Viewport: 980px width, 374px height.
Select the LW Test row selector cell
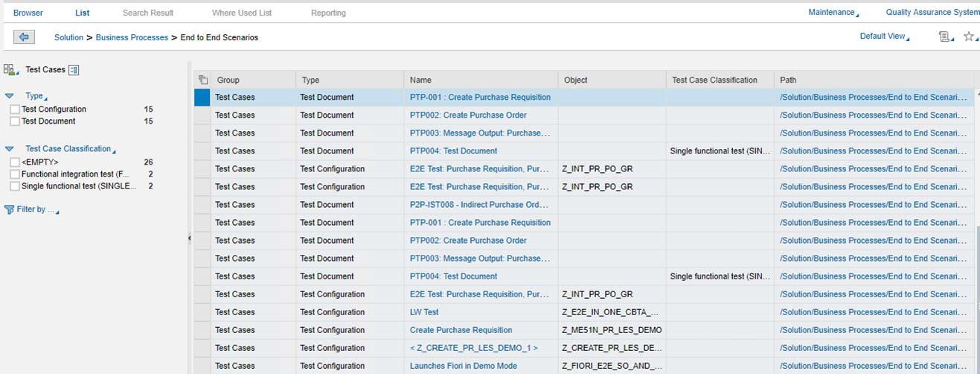pyautogui.click(x=202, y=312)
